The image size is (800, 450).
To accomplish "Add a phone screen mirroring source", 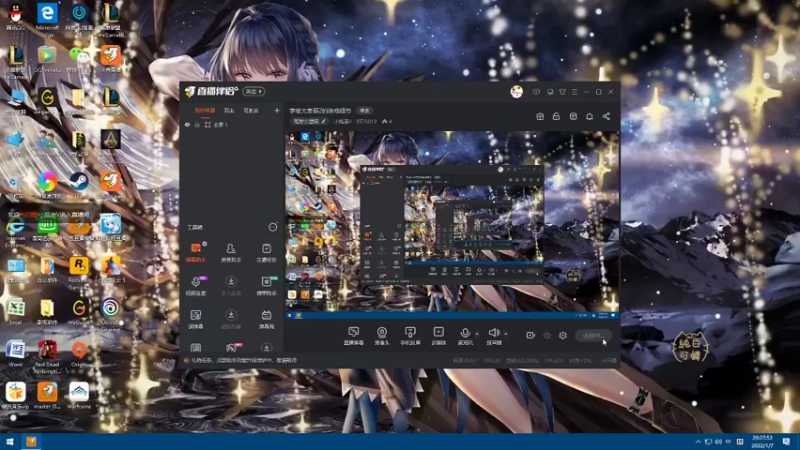I will point(410,336).
